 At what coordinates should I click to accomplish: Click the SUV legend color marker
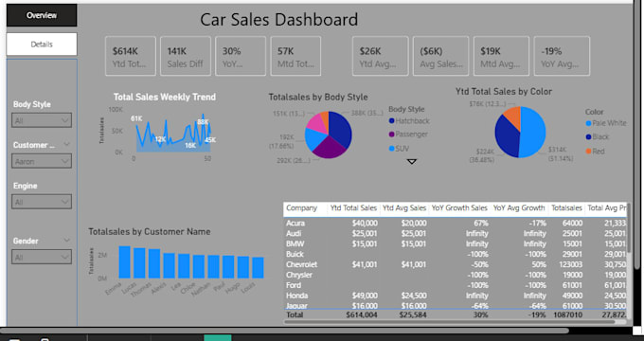(x=392, y=149)
